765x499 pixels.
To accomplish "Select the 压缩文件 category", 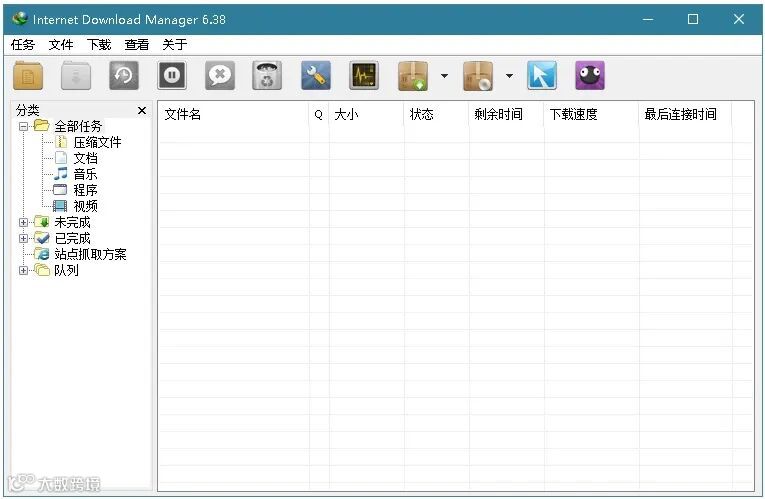I will [x=97, y=142].
